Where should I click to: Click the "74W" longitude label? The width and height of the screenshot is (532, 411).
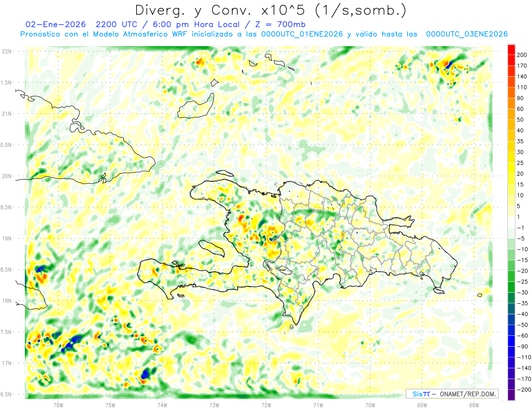[x=162, y=405]
